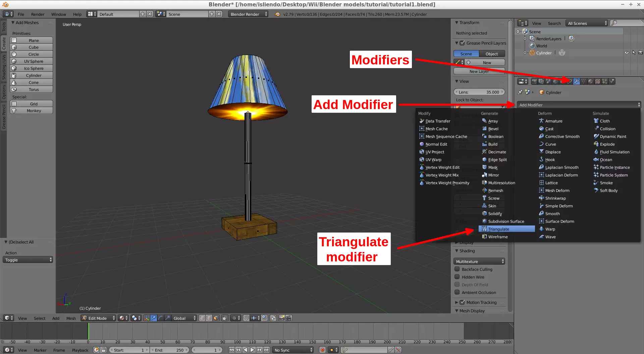Open the Render properties tab camera icon
644x354 pixels.
point(534,82)
